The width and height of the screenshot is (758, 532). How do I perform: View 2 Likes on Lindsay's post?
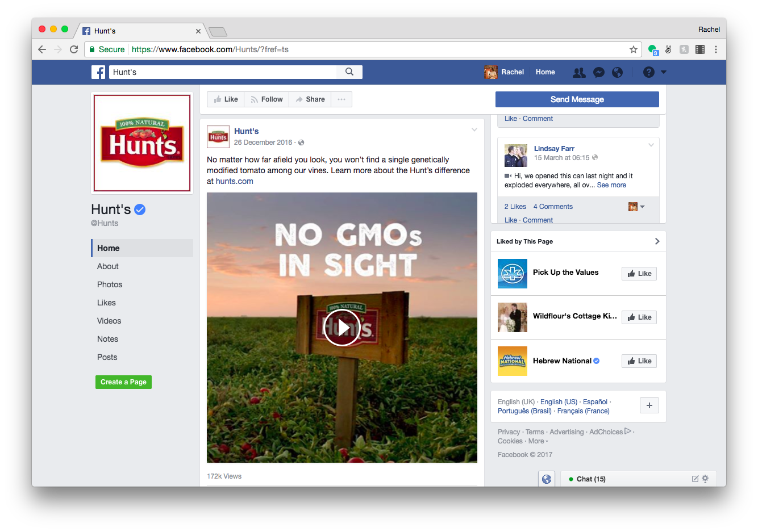pyautogui.click(x=515, y=207)
